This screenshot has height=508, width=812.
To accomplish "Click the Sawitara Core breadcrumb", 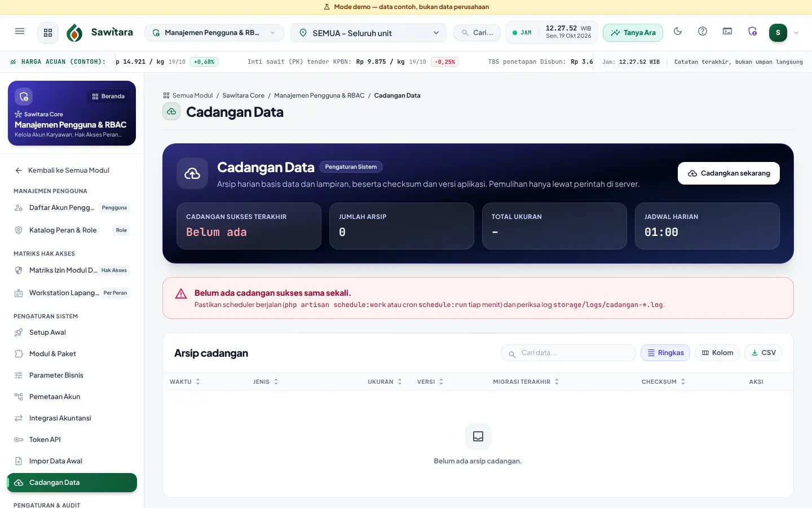I will coord(244,95).
